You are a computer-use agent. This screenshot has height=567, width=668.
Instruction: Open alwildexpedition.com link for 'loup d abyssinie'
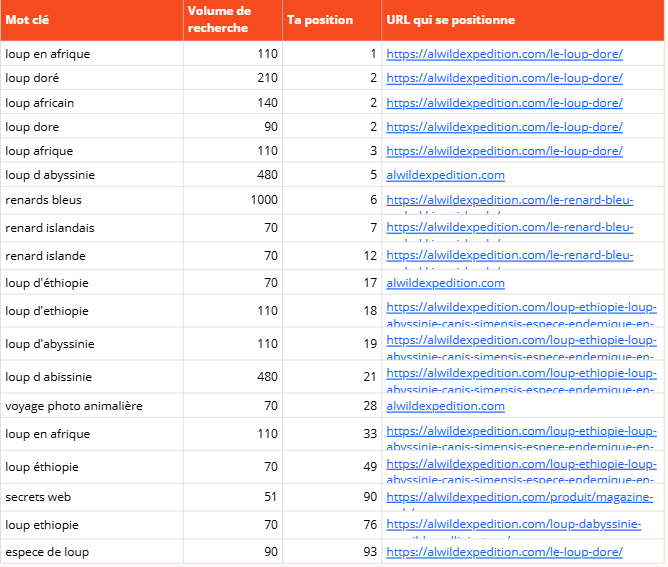click(446, 175)
